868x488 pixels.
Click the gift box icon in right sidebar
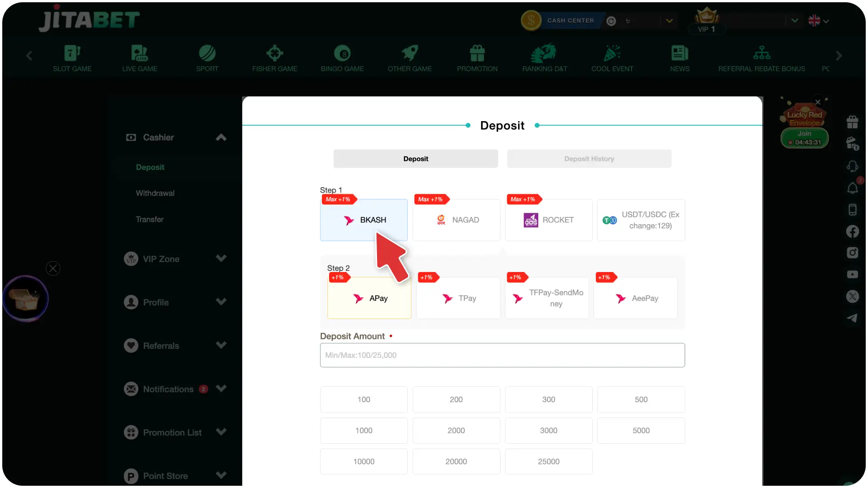(x=852, y=122)
